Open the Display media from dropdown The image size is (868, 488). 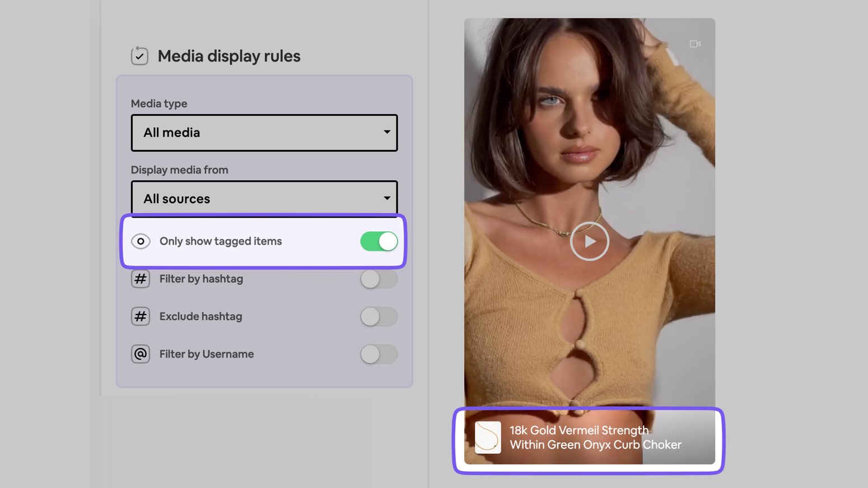point(264,198)
